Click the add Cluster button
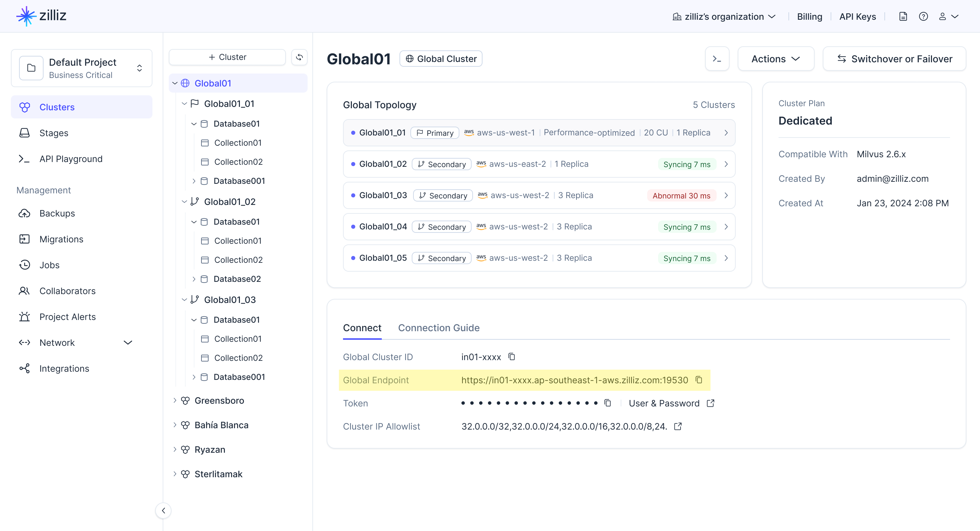The height and width of the screenshot is (531, 980). point(227,57)
